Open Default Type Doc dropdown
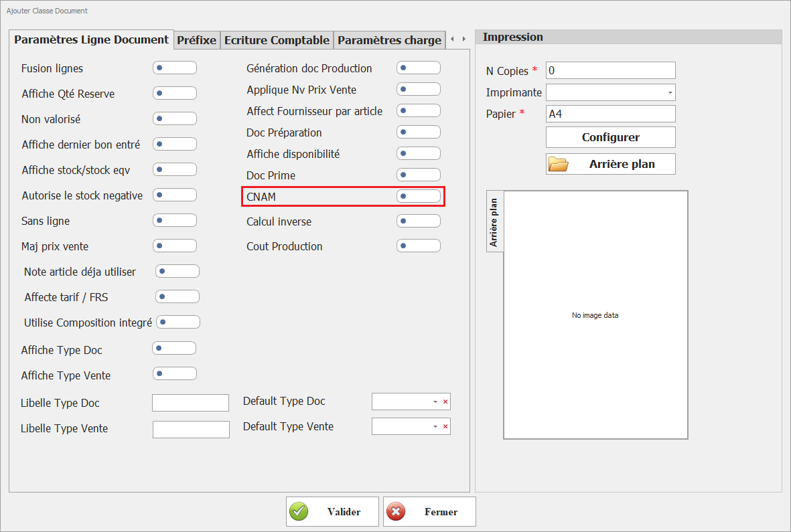The image size is (791, 532). tap(435, 402)
